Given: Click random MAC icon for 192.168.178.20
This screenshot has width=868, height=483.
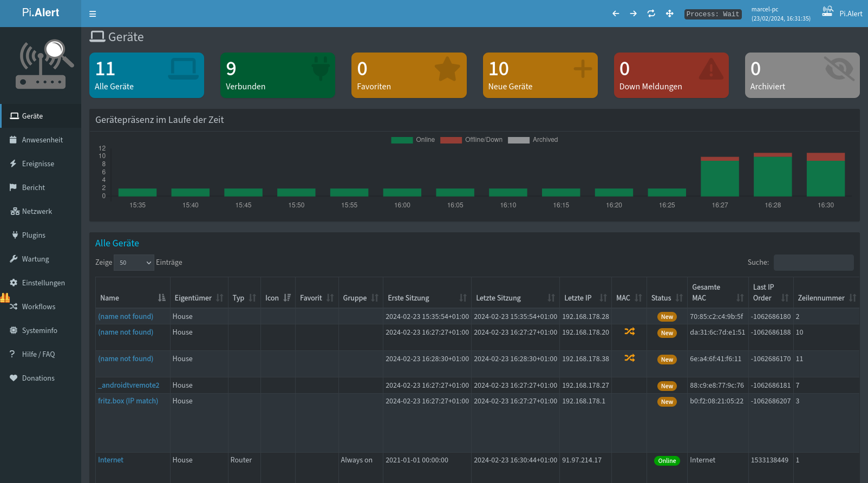Looking at the screenshot, I should tap(629, 331).
